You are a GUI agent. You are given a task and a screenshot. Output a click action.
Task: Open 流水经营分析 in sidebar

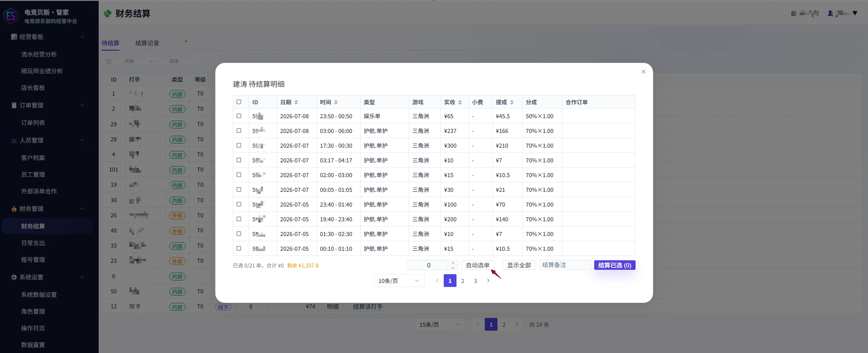[39, 54]
